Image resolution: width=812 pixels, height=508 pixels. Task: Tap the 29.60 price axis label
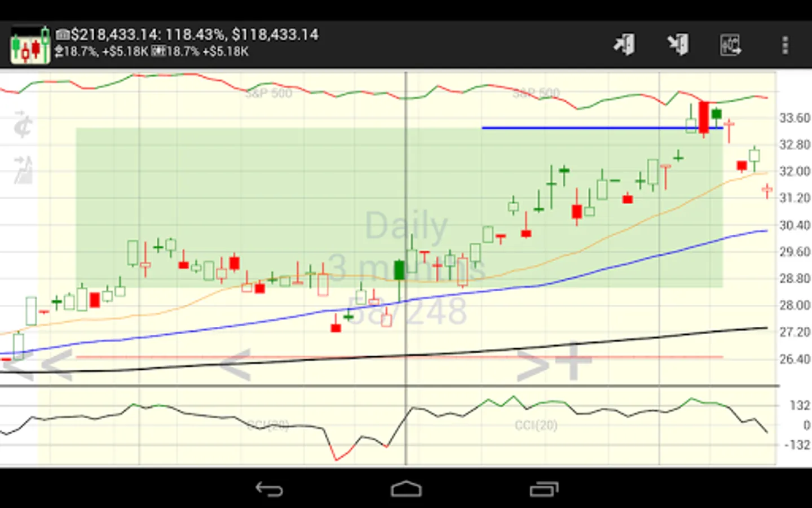[x=795, y=252]
